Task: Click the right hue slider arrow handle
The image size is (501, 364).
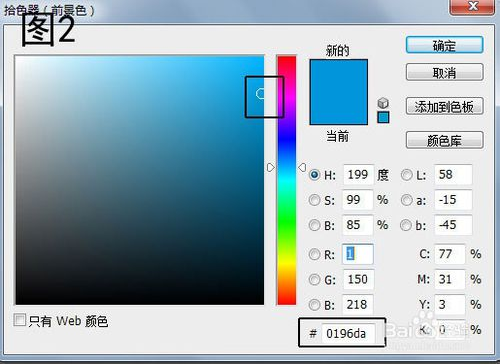Action: [x=302, y=167]
